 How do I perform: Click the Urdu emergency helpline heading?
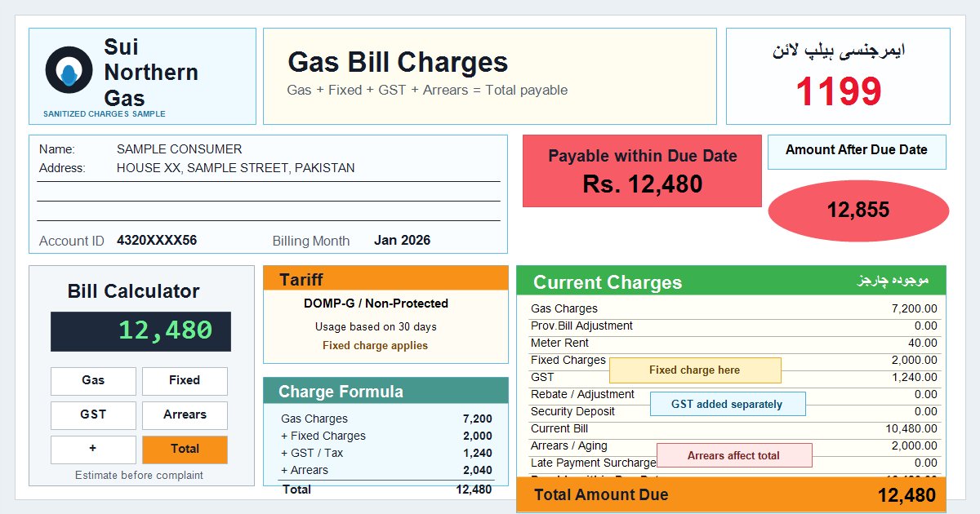point(839,51)
